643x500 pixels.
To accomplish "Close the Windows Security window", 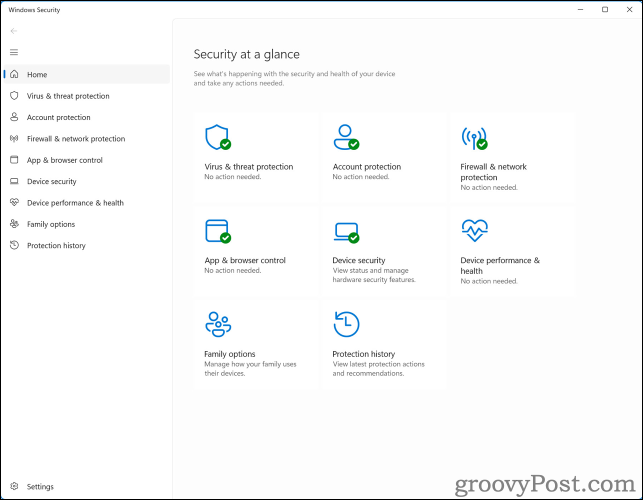I will pyautogui.click(x=629, y=9).
